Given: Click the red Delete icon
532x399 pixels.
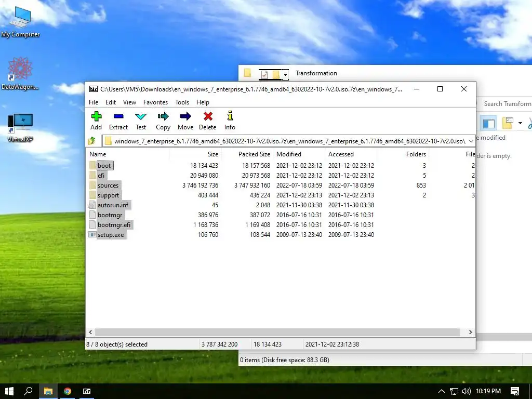Looking at the screenshot, I should 208,117.
